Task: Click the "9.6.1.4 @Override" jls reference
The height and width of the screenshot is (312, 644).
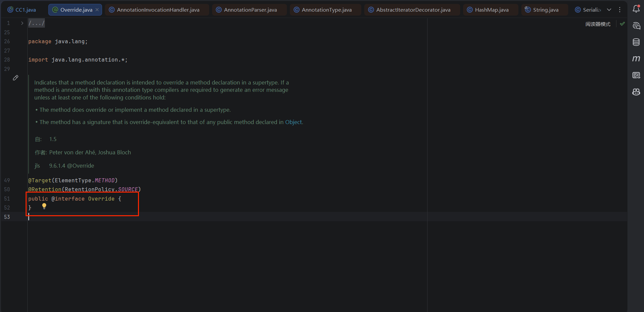Action: 71,166
